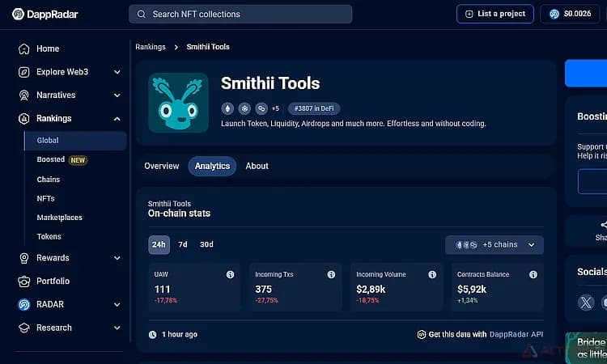Image resolution: width=607 pixels, height=364 pixels.
Task: Click the icon before Get this data
Action: point(422,335)
